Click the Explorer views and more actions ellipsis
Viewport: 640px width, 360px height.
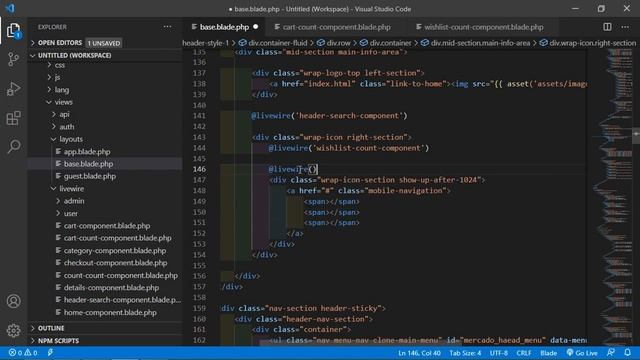click(x=167, y=27)
